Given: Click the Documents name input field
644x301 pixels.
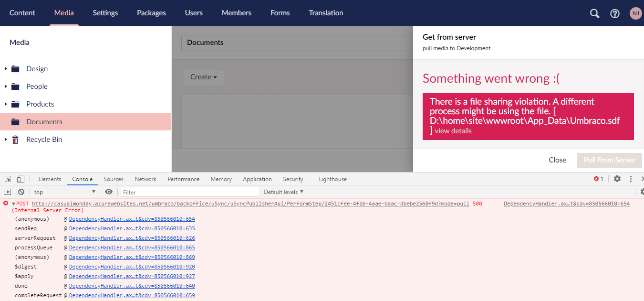Looking at the screenshot, I should (297, 43).
